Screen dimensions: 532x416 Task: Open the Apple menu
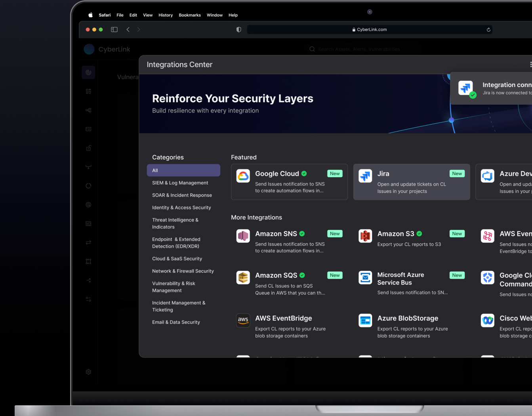pyautogui.click(x=90, y=15)
